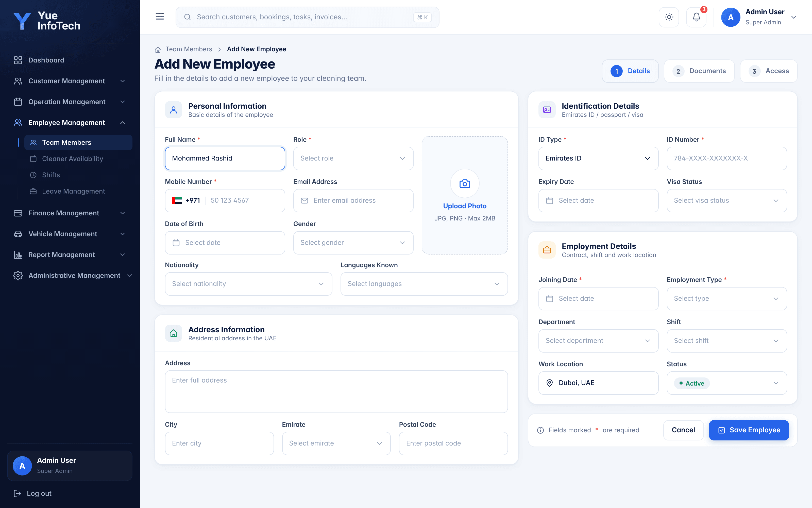Switch to the Access step tab
Screen dimensions: 812x508
point(769,71)
